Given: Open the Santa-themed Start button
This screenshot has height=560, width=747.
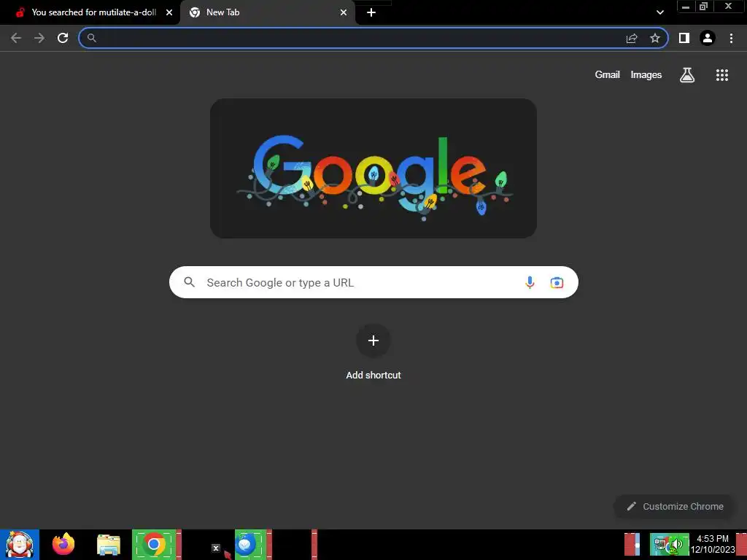Looking at the screenshot, I should [x=20, y=544].
